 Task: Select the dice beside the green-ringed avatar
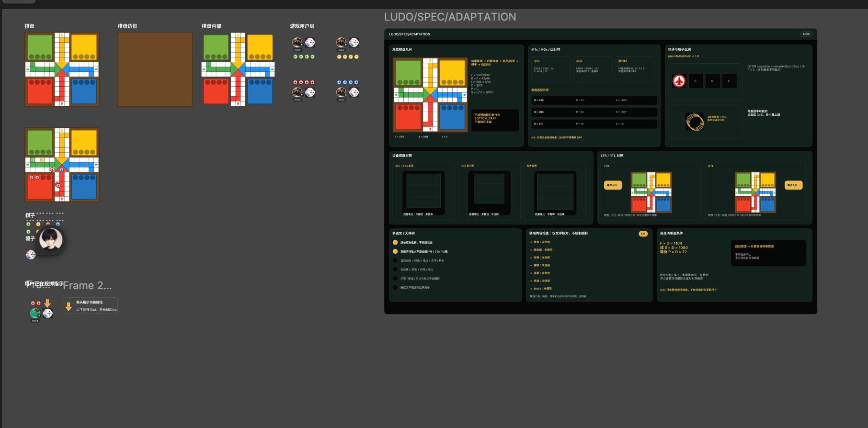(47, 313)
